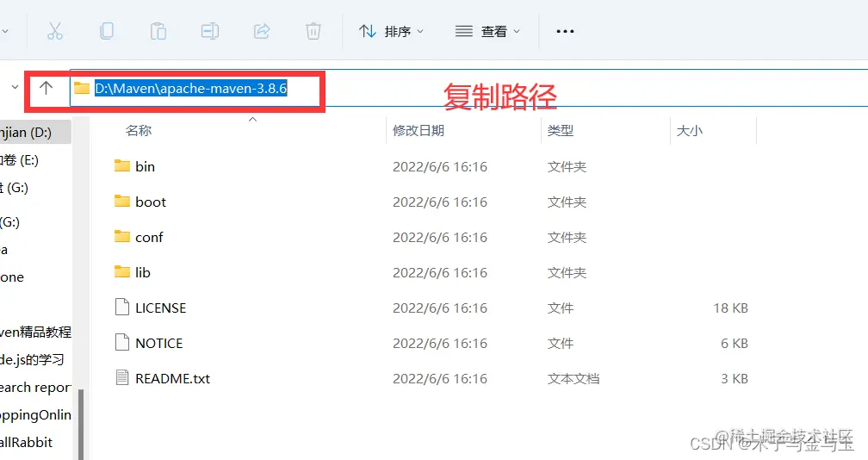868x460 pixels.
Task: Click the 文本文档 type cell
Action: (573, 379)
